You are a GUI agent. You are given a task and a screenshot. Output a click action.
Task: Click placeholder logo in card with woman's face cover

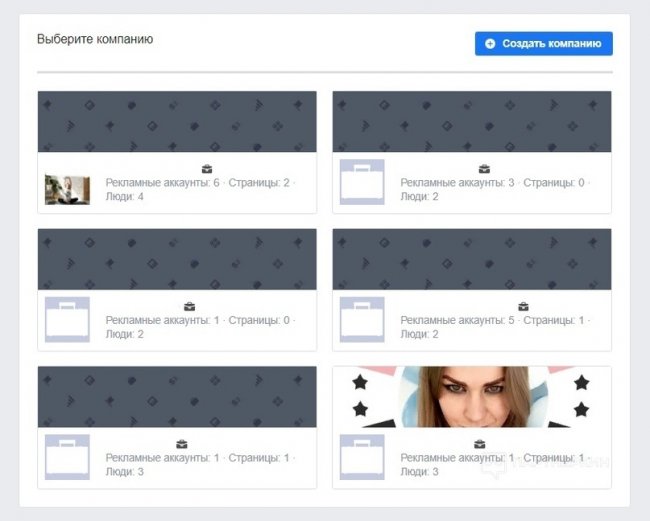coord(361,457)
